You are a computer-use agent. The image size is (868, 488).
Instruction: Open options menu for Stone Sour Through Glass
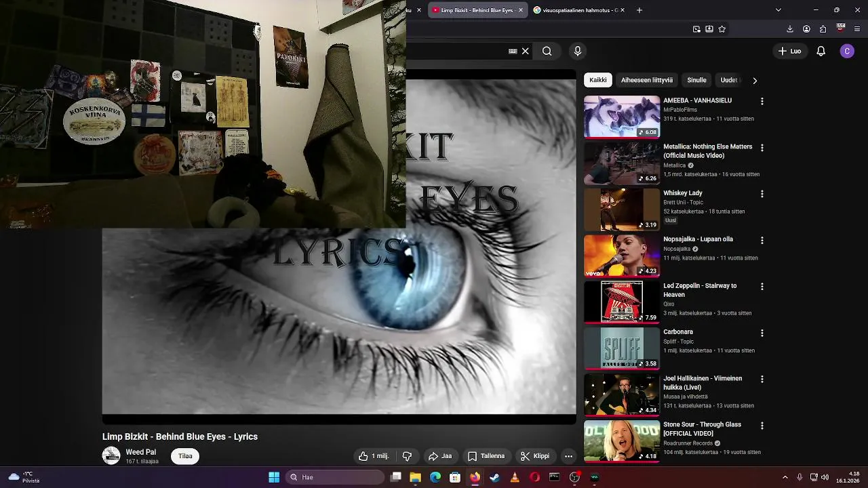coord(762,426)
